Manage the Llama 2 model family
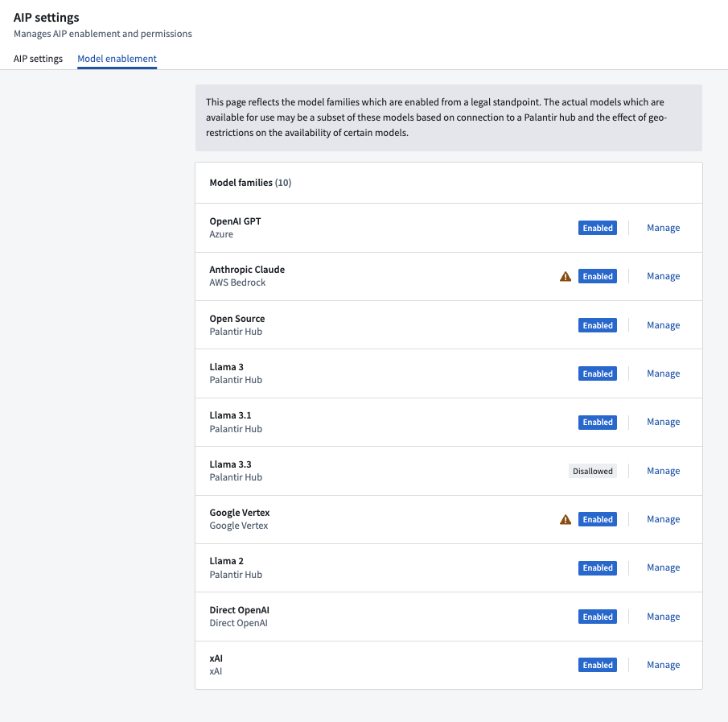Screen dimensions: 728x722 tap(663, 567)
